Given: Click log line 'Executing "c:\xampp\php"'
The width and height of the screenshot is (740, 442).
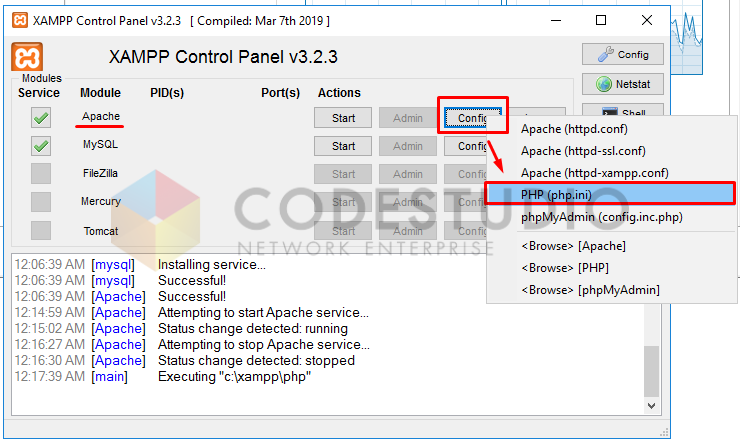Looking at the screenshot, I should pyautogui.click(x=235, y=377).
